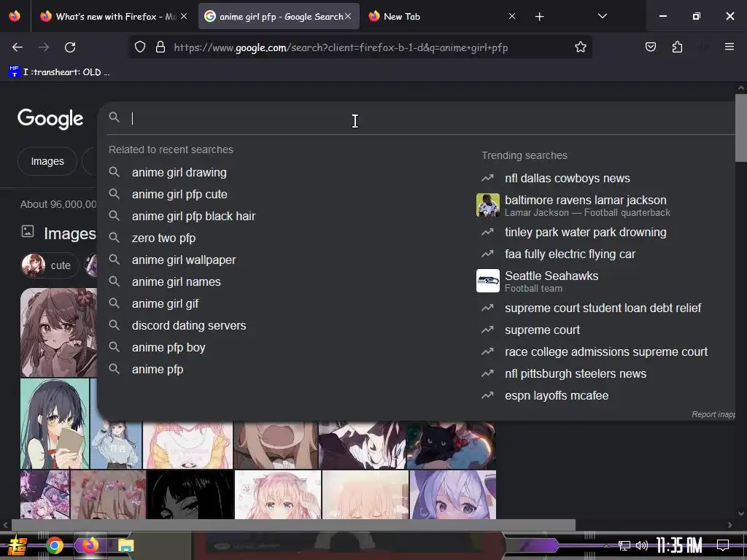Save page to Pocket

coord(650,47)
